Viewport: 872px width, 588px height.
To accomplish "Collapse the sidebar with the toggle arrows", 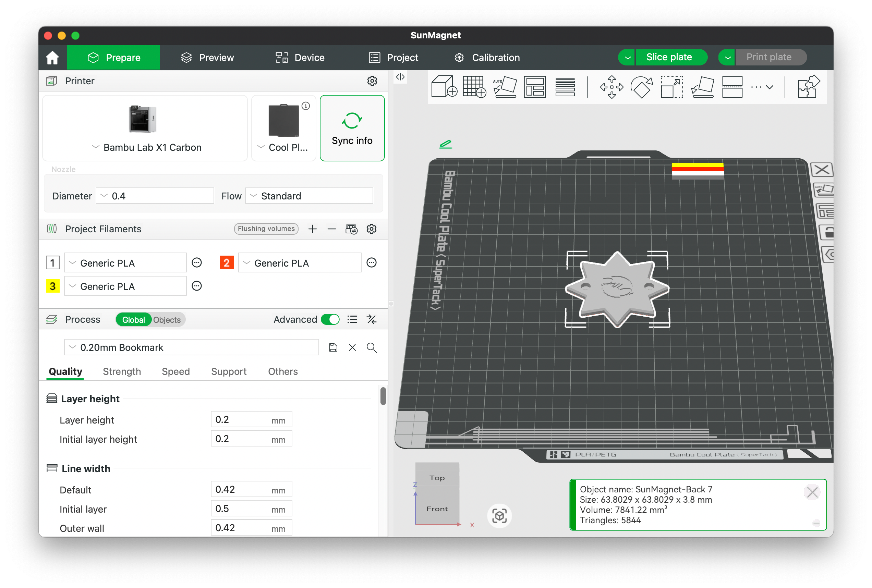I will click(x=400, y=77).
